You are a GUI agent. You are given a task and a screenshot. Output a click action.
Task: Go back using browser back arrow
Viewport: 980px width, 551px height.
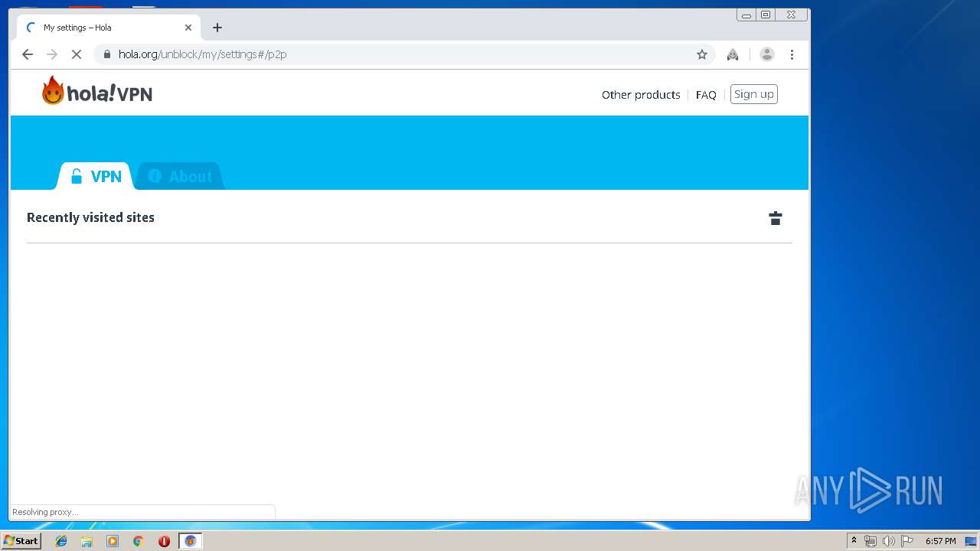coord(28,54)
